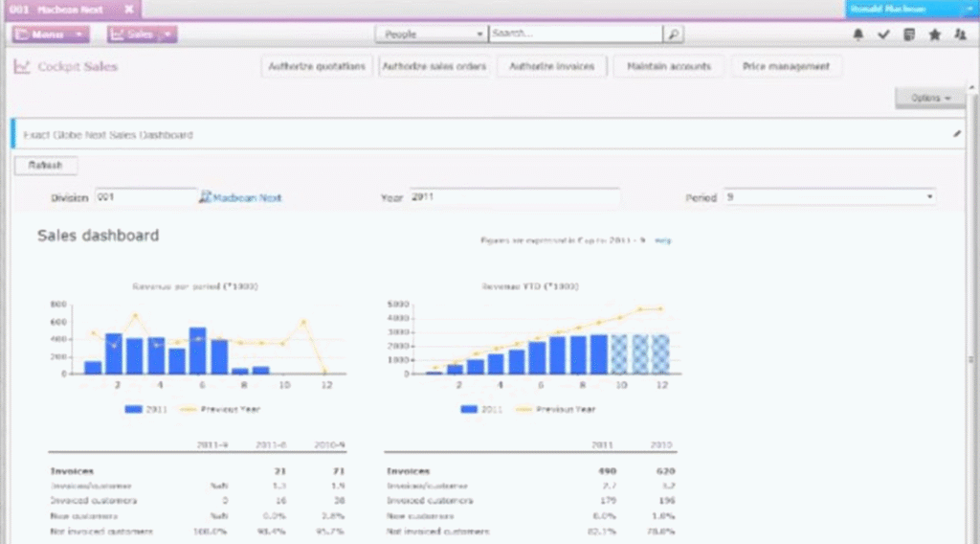Click the 2011 legend swatch under revenue per period chart

click(x=133, y=409)
